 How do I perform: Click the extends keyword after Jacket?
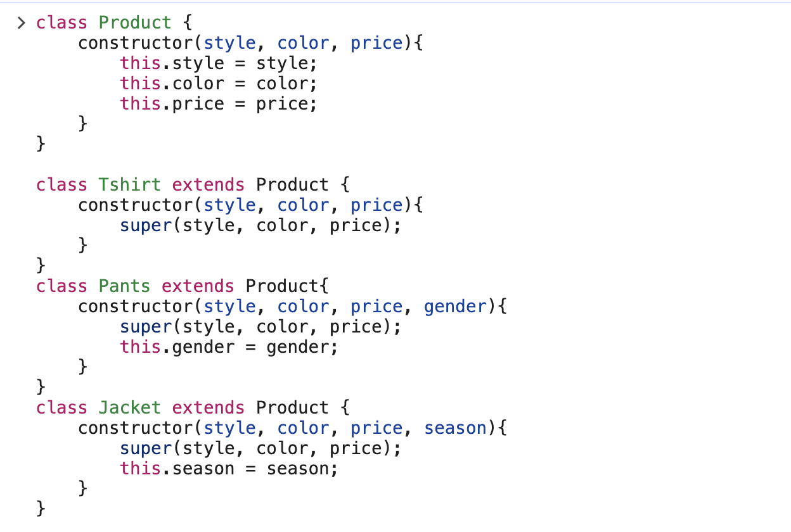(209, 408)
